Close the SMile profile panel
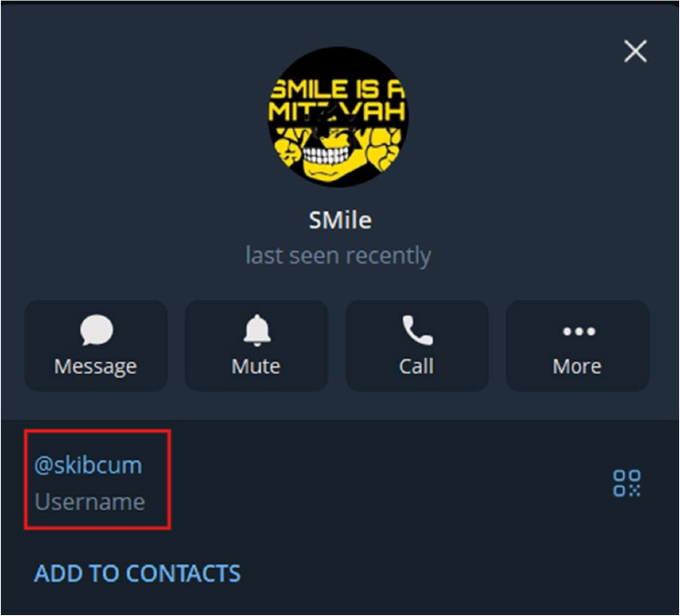This screenshot has width=680, height=616. point(636,51)
